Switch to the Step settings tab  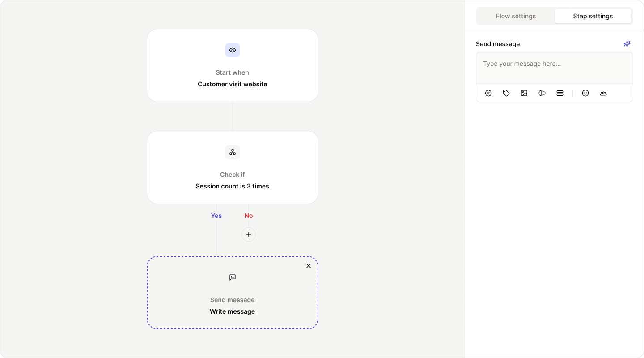[593, 16]
